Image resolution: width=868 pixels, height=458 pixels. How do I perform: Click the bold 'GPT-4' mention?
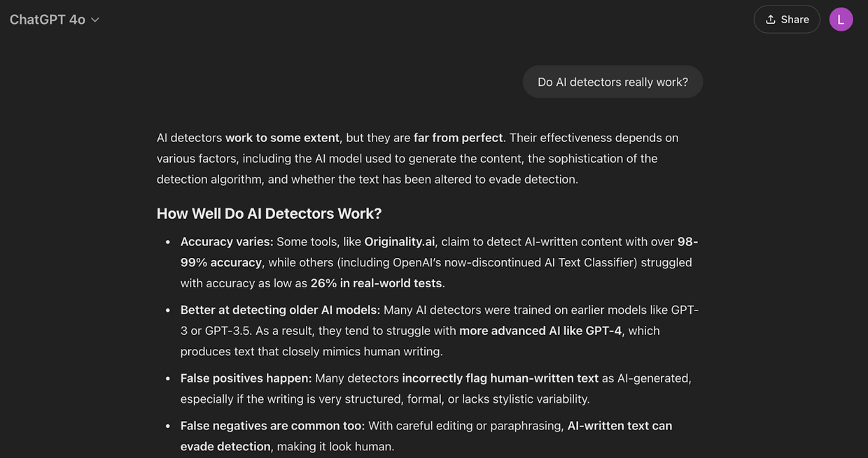(x=603, y=329)
